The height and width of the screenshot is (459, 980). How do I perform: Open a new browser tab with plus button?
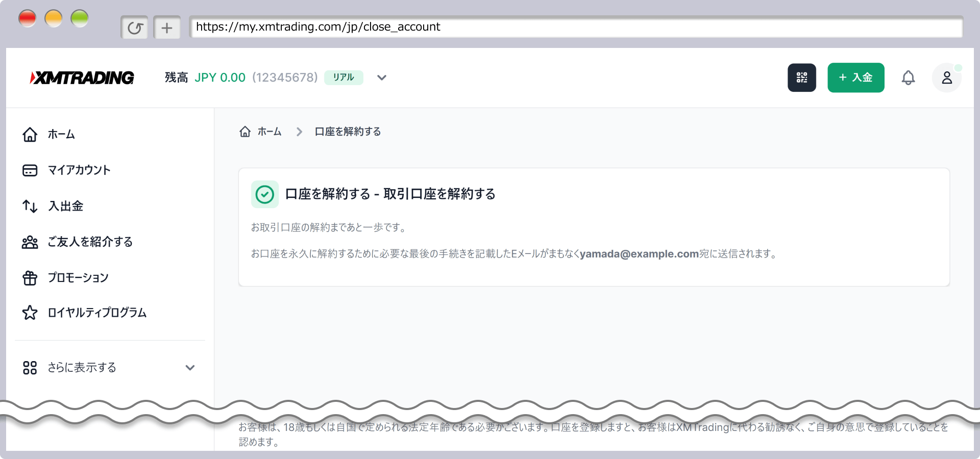[167, 28]
